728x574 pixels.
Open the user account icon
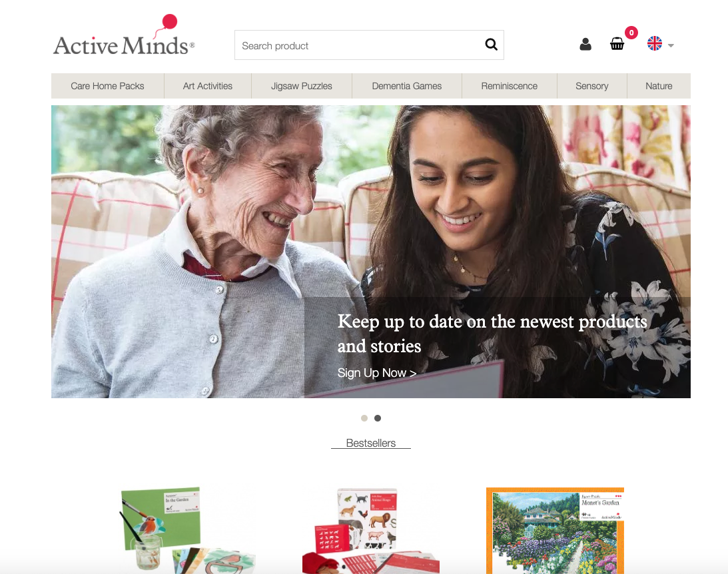click(585, 44)
